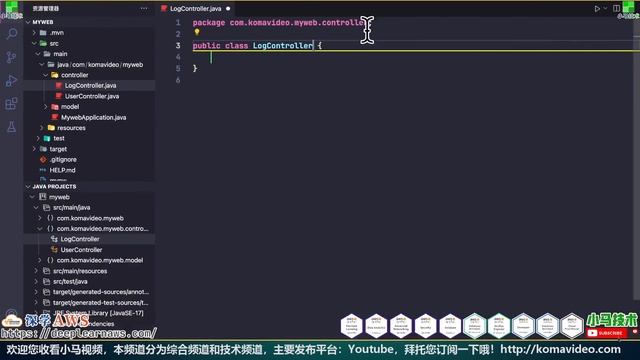
Task: Expand target/generated-test-sources node
Action: pos(36,302)
